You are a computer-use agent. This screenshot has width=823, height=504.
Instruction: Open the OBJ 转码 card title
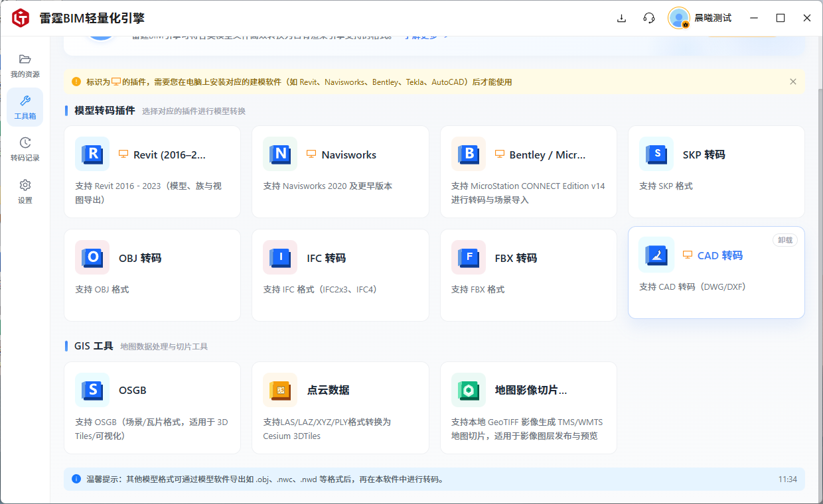pyautogui.click(x=140, y=258)
